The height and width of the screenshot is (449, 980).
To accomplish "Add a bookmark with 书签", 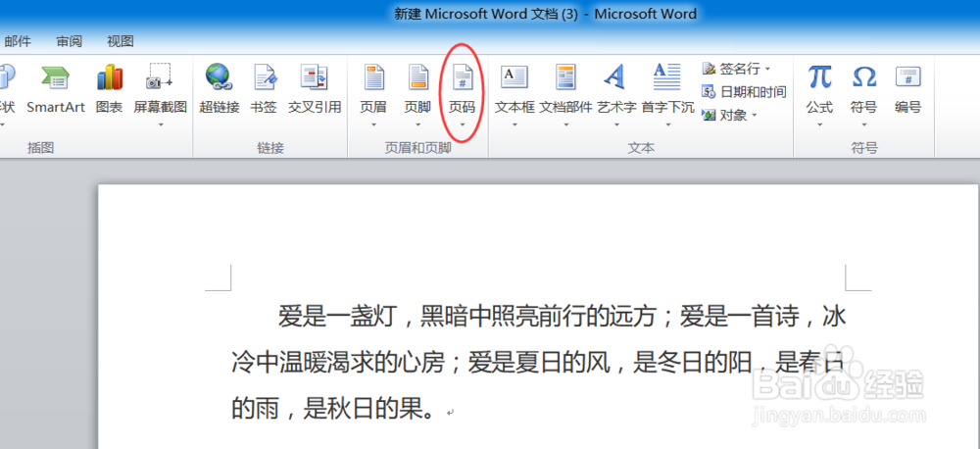I will point(263,89).
